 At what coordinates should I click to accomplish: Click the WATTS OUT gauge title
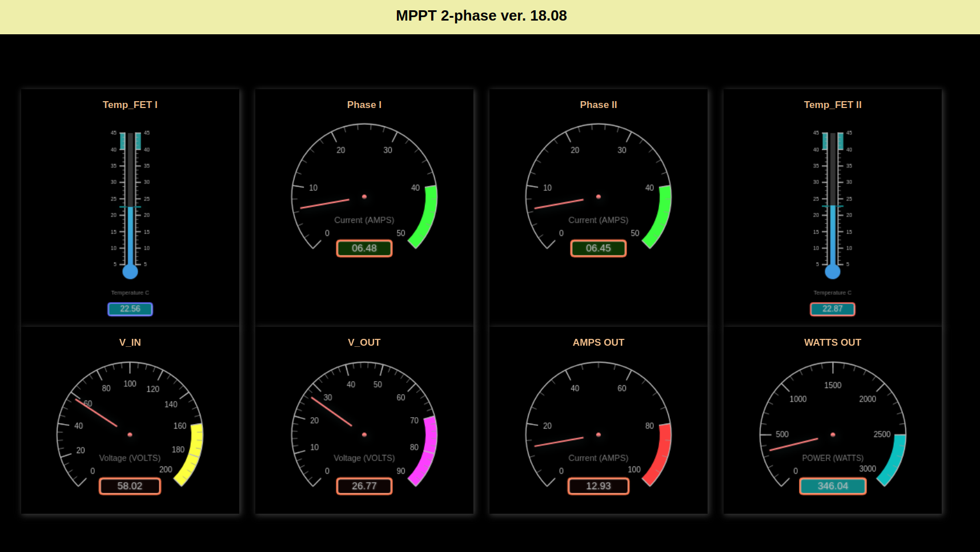(x=833, y=342)
